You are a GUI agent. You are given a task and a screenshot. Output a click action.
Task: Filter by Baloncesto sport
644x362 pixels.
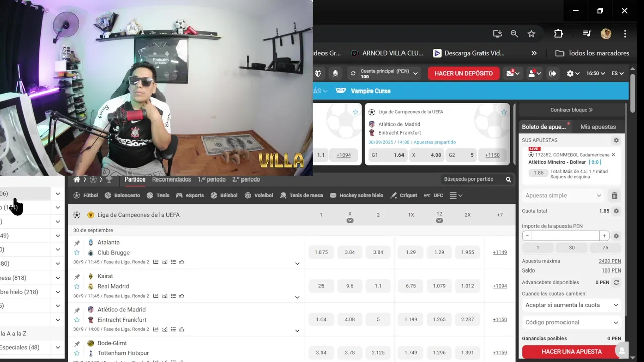coord(122,195)
